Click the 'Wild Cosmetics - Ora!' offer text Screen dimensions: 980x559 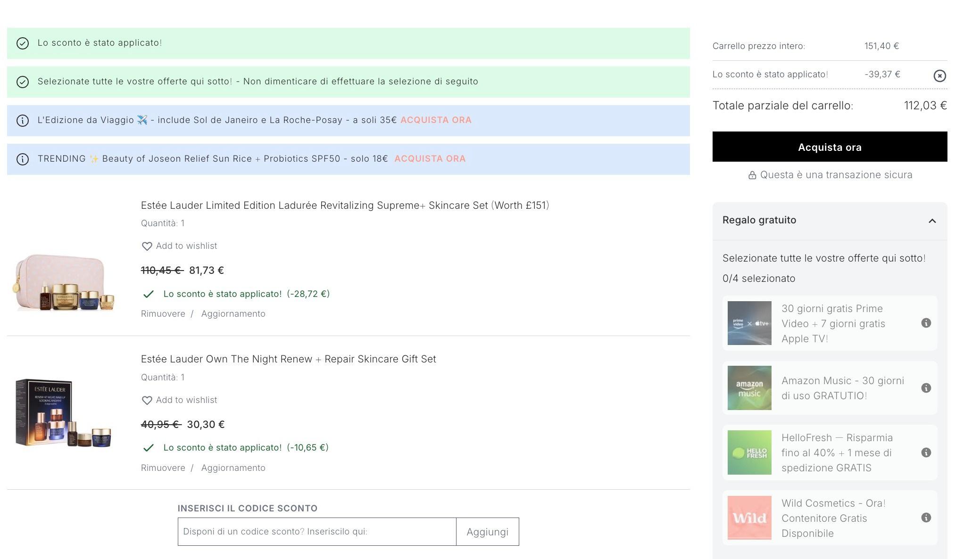(x=833, y=518)
